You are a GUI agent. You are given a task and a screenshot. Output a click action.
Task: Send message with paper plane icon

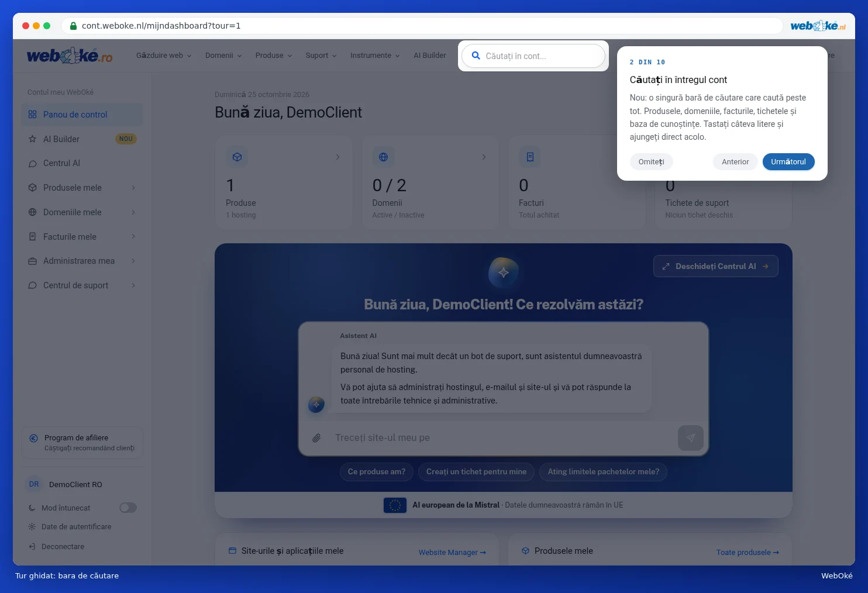coord(690,437)
